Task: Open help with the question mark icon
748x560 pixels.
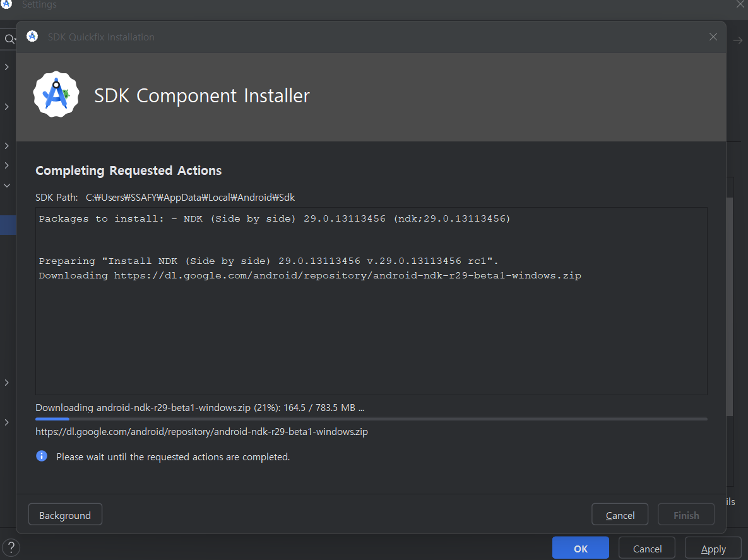Action: [11, 547]
